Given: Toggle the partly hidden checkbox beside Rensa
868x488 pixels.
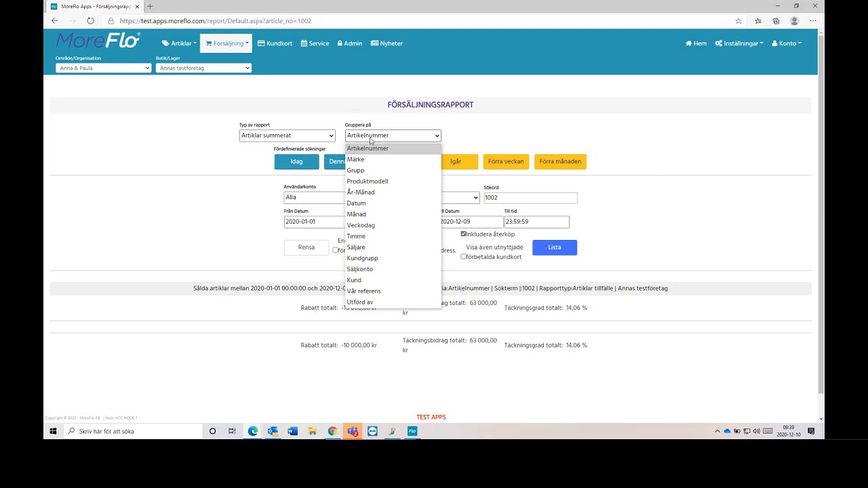Looking at the screenshot, I should point(335,250).
